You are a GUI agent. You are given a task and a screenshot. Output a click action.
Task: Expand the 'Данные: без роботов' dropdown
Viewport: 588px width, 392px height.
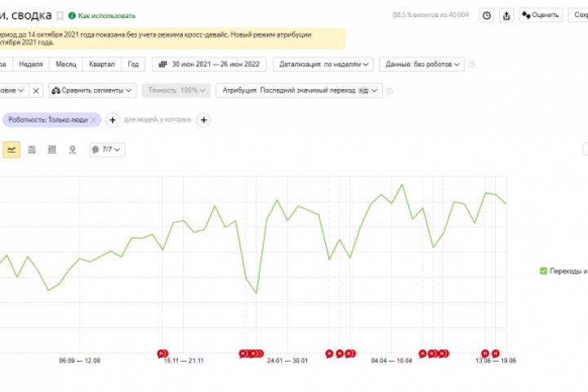[423, 64]
